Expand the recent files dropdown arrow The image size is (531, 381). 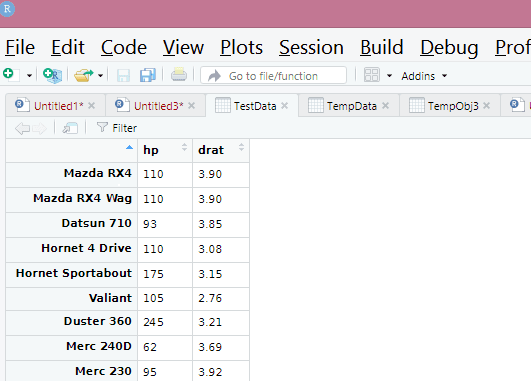100,76
